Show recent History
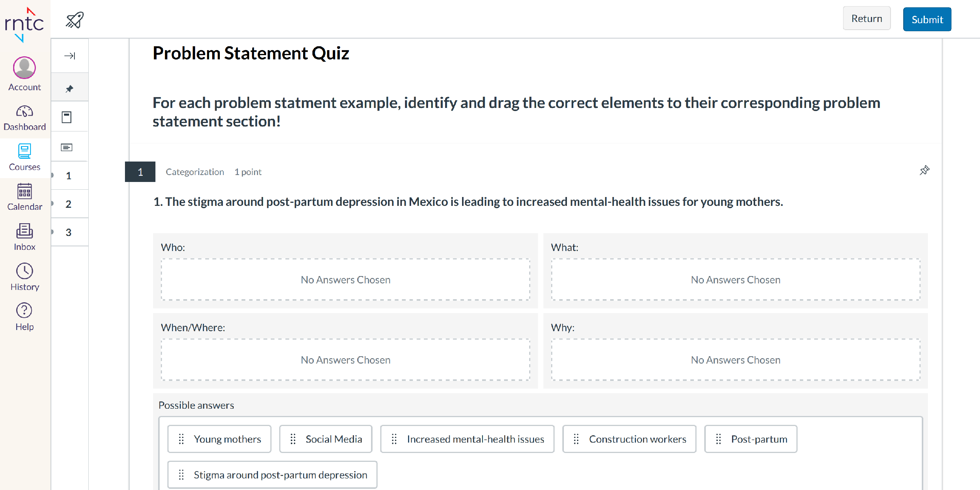980x490 pixels. (x=25, y=277)
